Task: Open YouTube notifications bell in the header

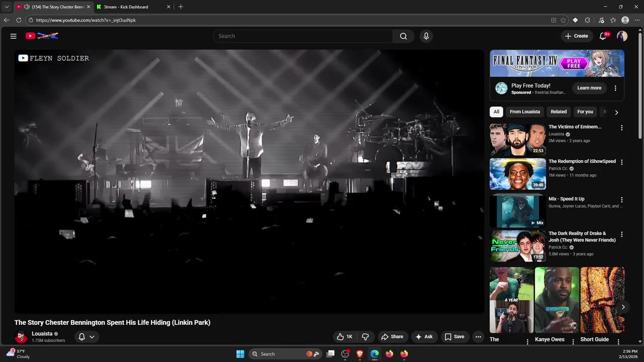Action: (603, 36)
